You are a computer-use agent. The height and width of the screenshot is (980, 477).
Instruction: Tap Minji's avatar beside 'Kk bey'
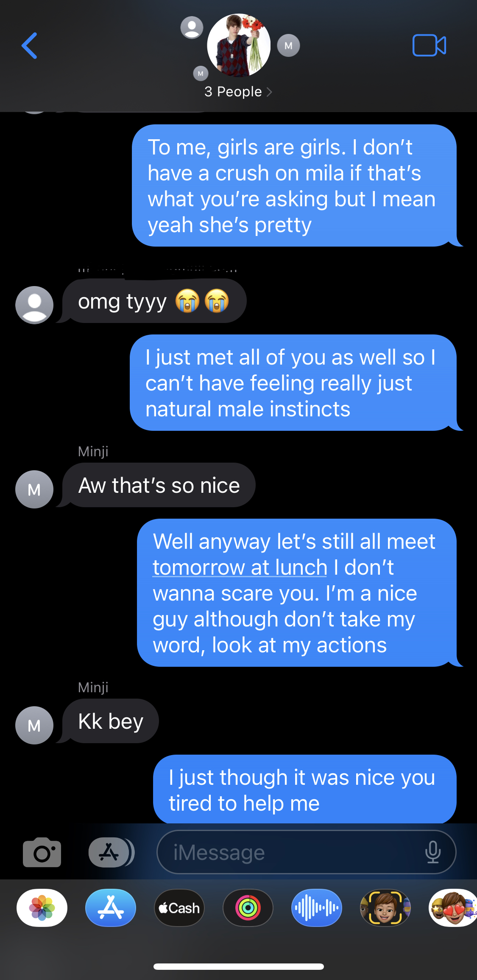(34, 725)
